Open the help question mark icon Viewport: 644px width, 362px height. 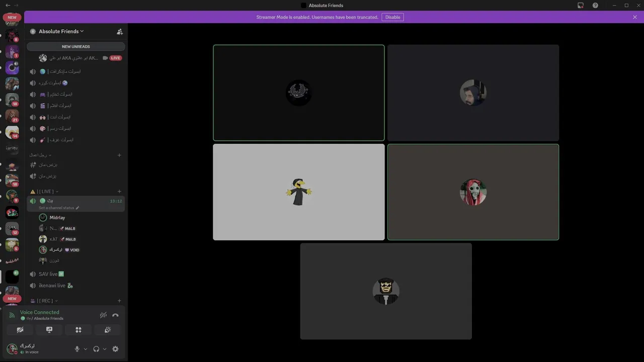pyautogui.click(x=595, y=5)
